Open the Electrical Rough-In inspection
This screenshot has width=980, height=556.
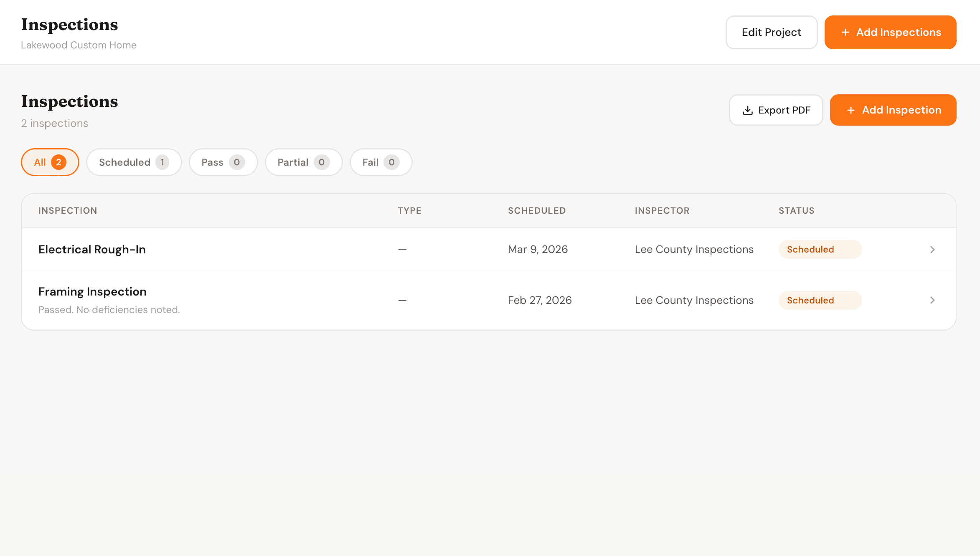click(x=92, y=250)
